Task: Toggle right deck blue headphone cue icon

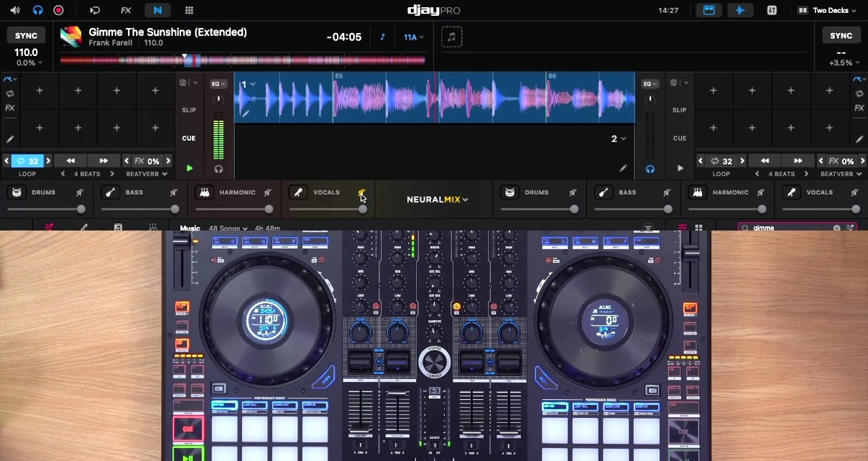Action: click(x=650, y=169)
